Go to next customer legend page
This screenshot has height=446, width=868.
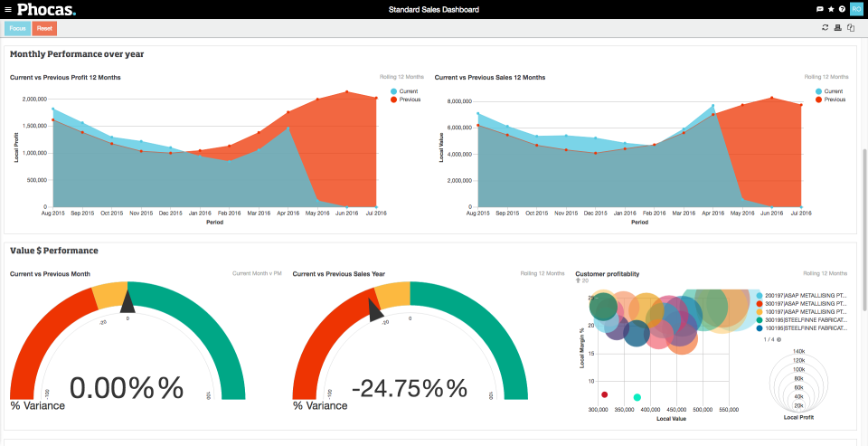(x=778, y=339)
